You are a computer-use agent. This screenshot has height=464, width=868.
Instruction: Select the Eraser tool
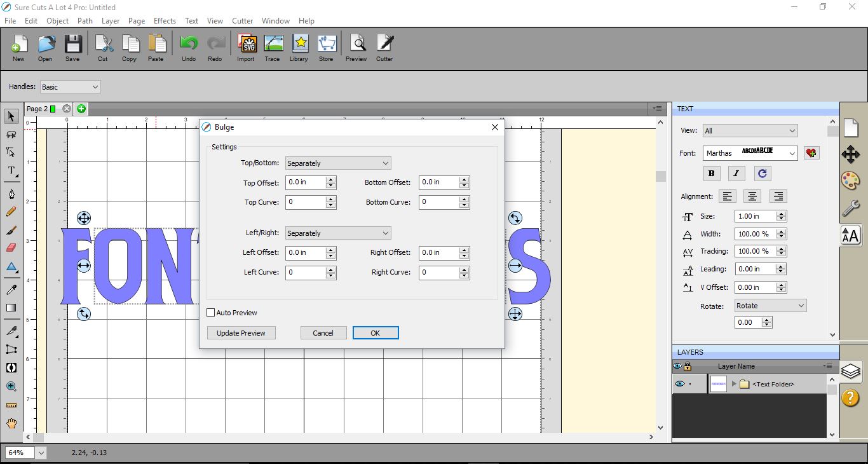(11, 248)
